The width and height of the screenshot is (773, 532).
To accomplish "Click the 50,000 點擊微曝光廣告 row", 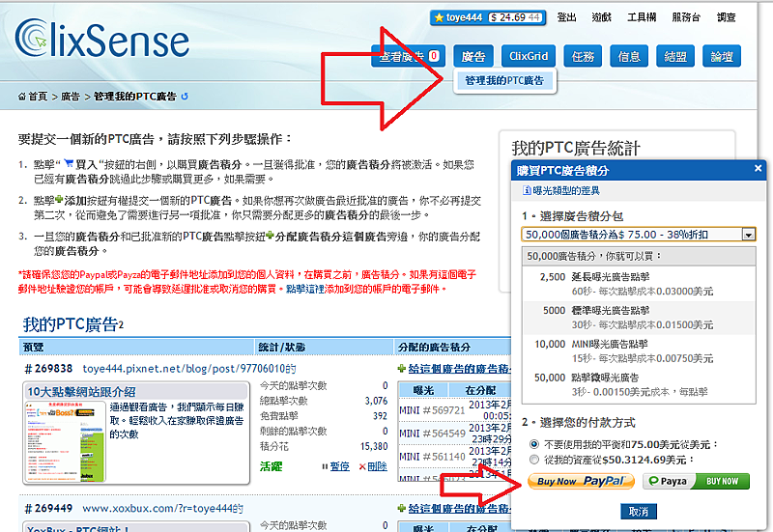I will [639, 384].
